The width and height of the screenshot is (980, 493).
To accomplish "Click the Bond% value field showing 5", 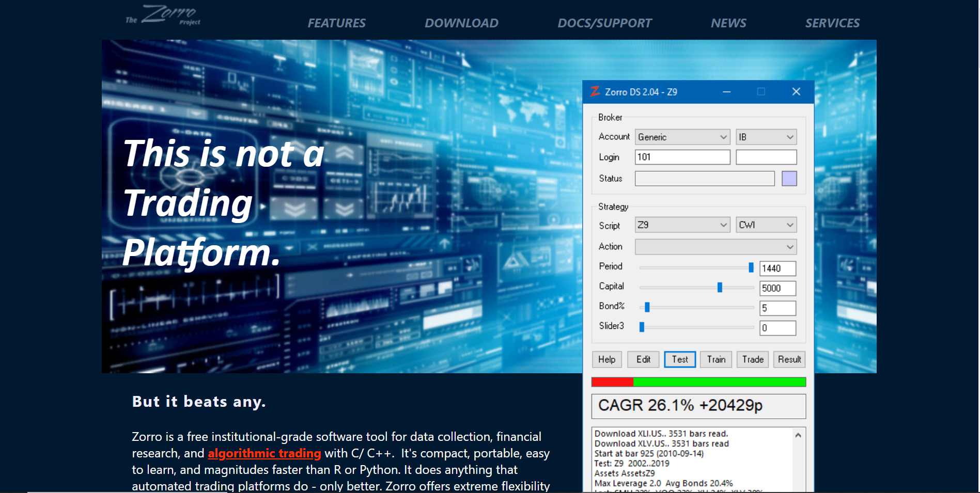I will (x=777, y=308).
